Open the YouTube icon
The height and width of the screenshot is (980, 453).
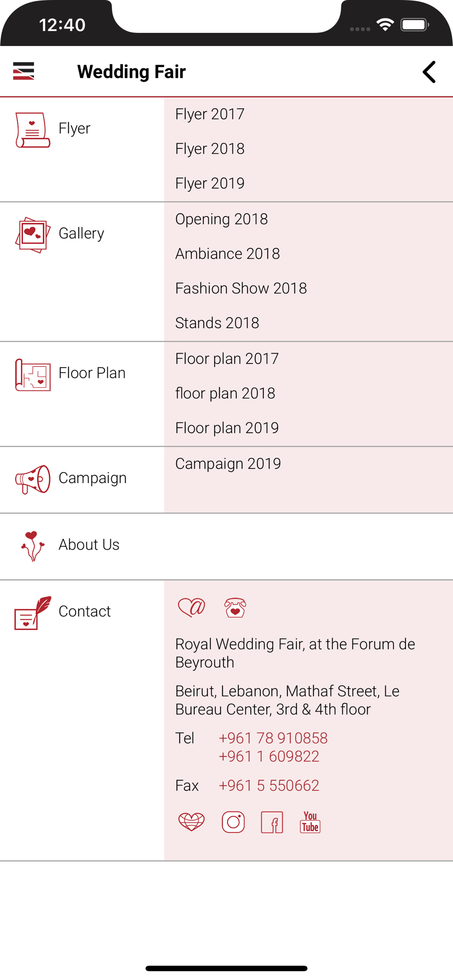pyautogui.click(x=310, y=822)
